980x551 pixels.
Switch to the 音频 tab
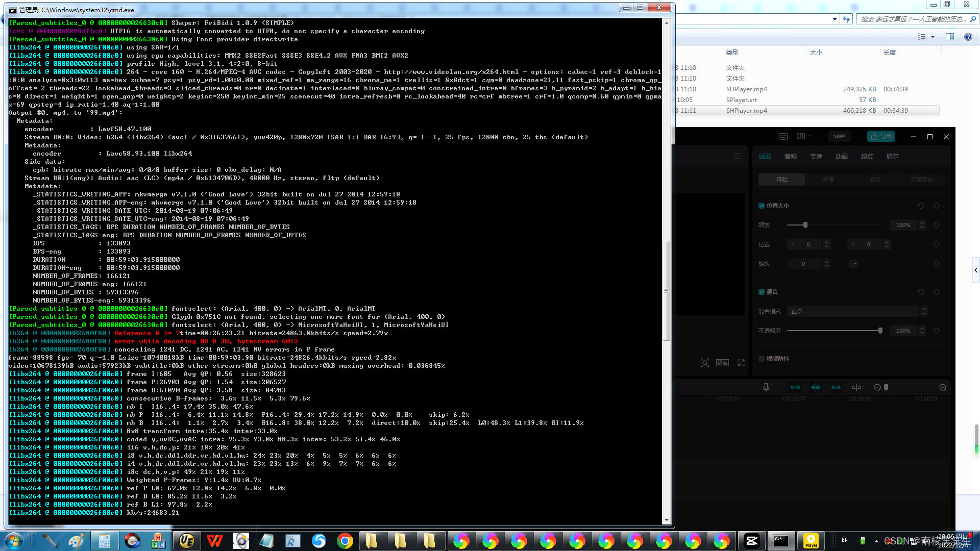[x=791, y=157]
